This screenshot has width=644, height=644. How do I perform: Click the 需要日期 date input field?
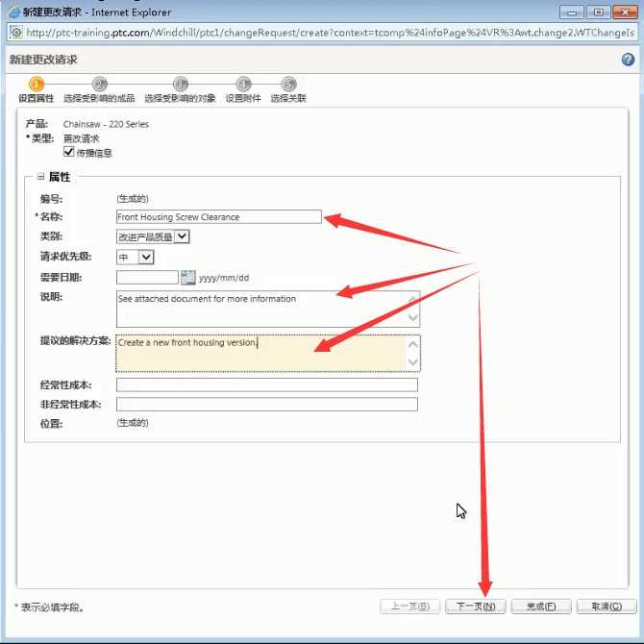(147, 277)
